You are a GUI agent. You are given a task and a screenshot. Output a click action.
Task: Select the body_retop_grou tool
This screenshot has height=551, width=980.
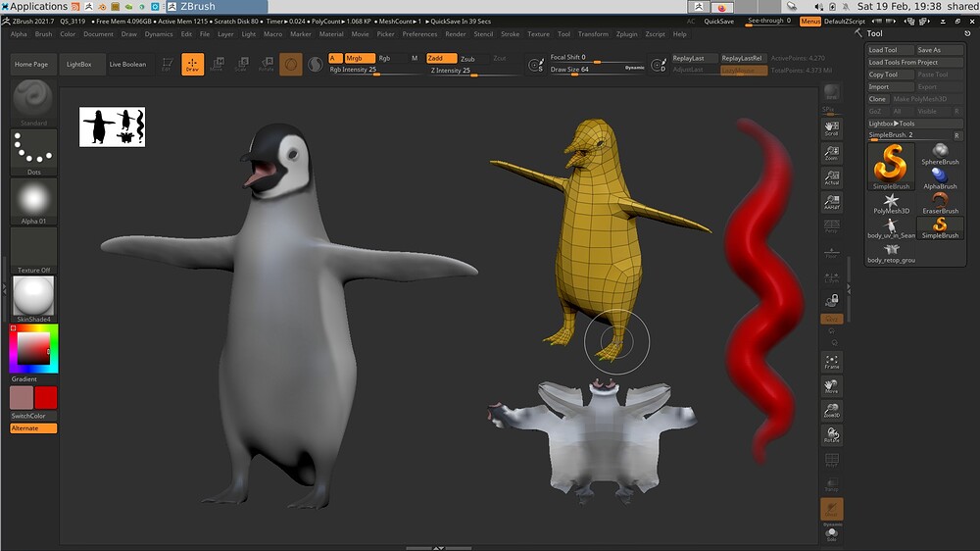(x=891, y=253)
